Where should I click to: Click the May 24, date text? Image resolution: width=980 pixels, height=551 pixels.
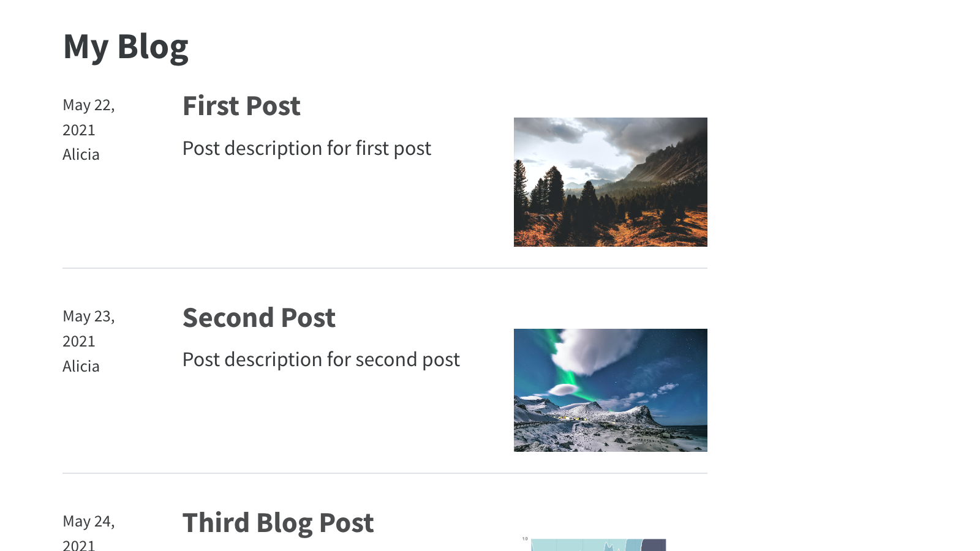pyautogui.click(x=89, y=522)
